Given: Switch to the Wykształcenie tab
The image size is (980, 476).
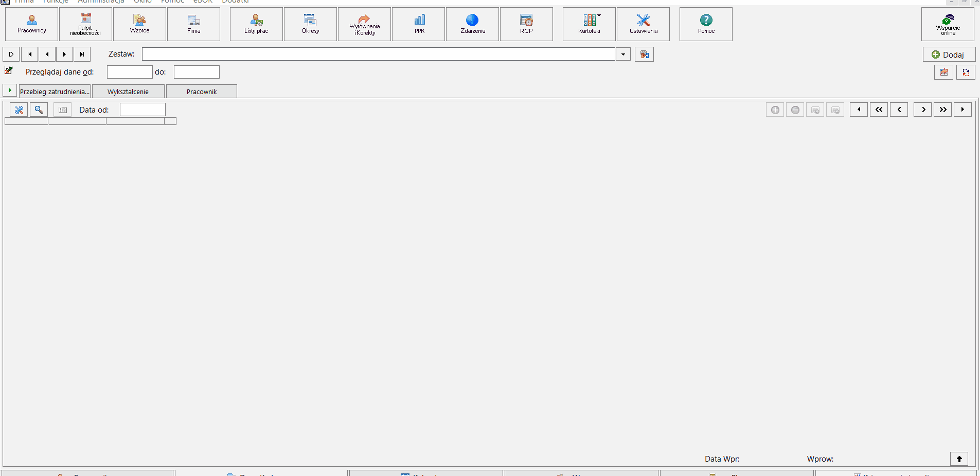Looking at the screenshot, I should click(128, 91).
